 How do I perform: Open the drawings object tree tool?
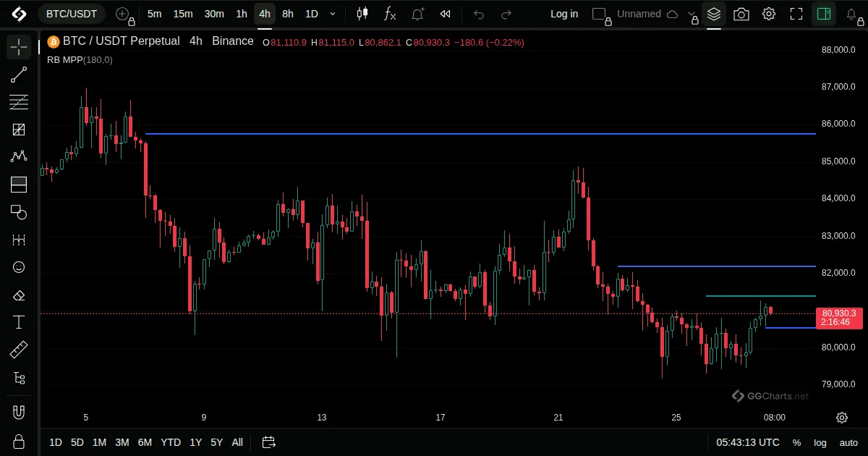[x=19, y=378]
